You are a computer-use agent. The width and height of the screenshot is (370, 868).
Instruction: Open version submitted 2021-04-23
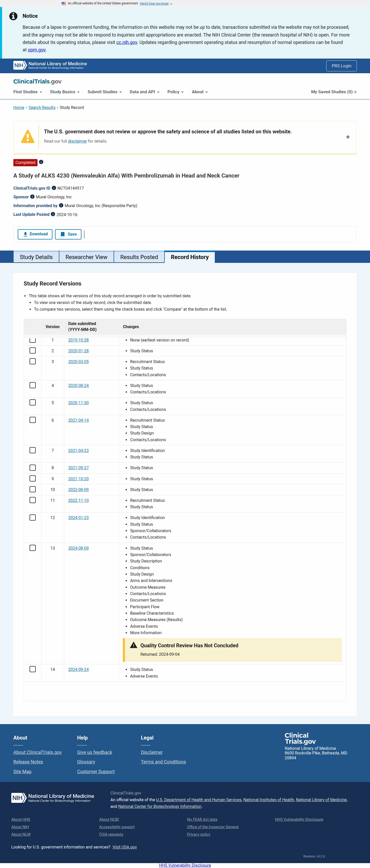(x=79, y=451)
